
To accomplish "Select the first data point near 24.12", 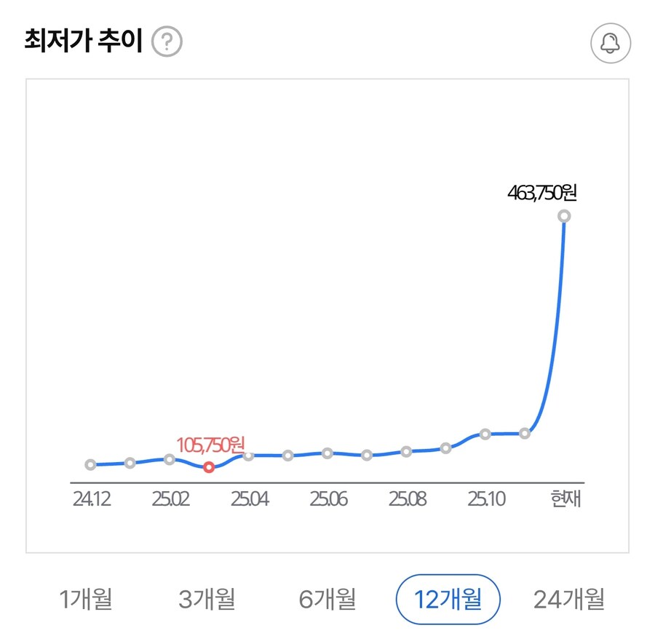I will tap(90, 464).
